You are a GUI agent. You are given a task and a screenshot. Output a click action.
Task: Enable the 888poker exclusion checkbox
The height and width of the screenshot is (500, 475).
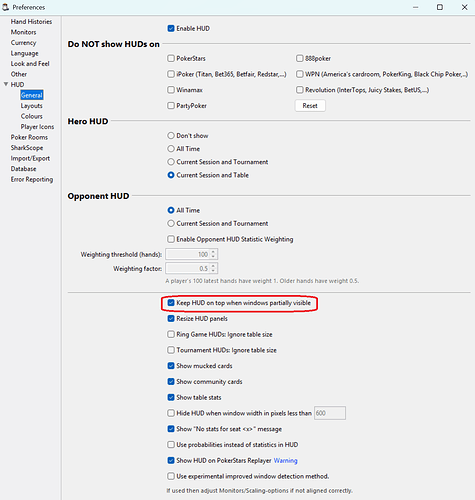[x=300, y=59]
